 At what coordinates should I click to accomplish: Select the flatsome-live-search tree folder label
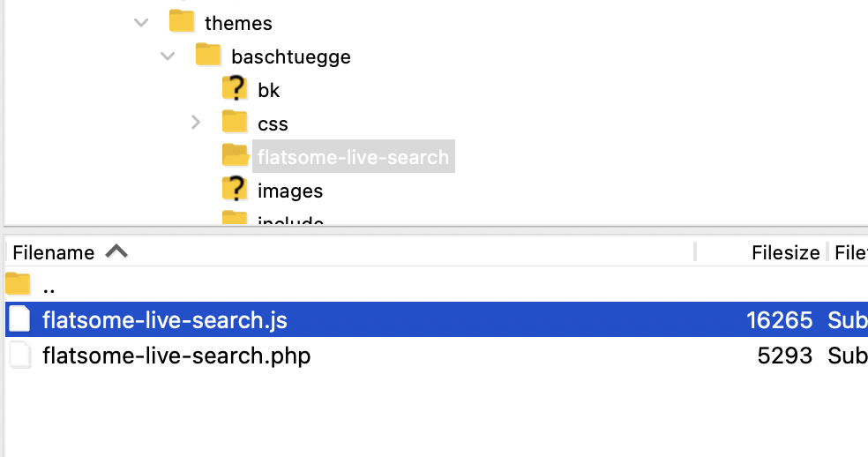point(353,157)
